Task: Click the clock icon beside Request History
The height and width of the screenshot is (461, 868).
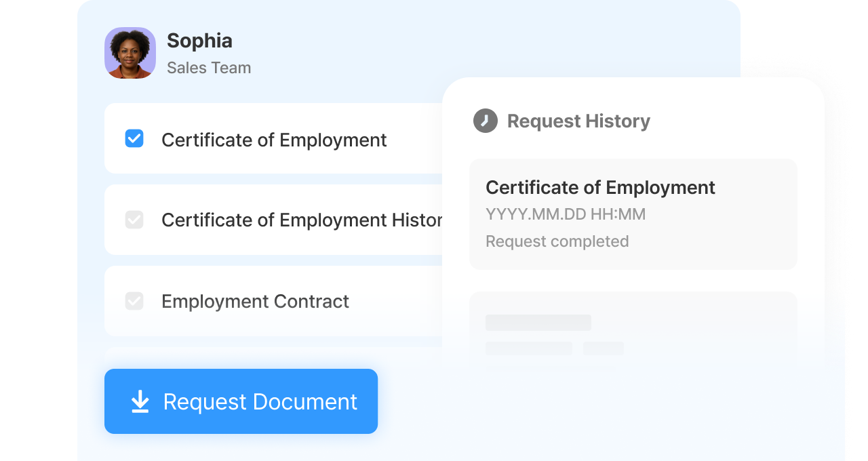Action: pos(486,121)
